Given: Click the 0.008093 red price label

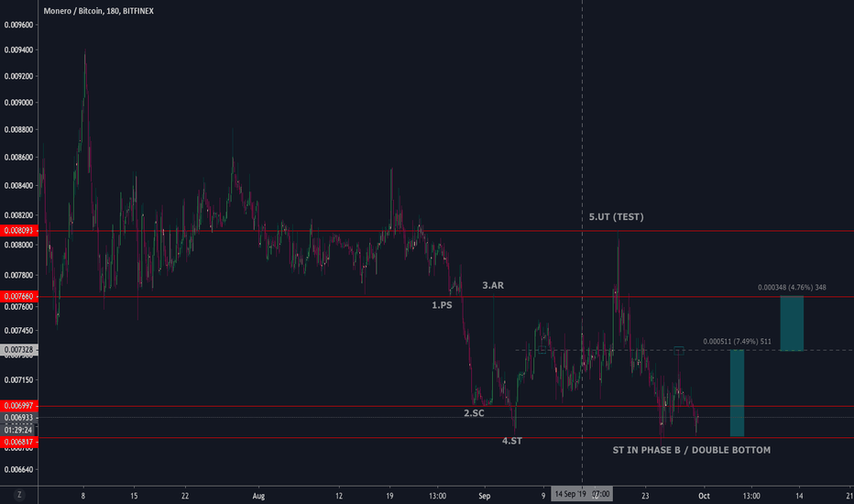Looking at the screenshot, I should tap(19, 231).
